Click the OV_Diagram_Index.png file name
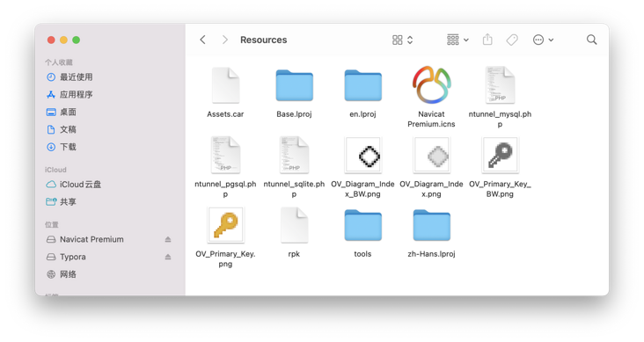This screenshot has height=342, width=644. [431, 189]
